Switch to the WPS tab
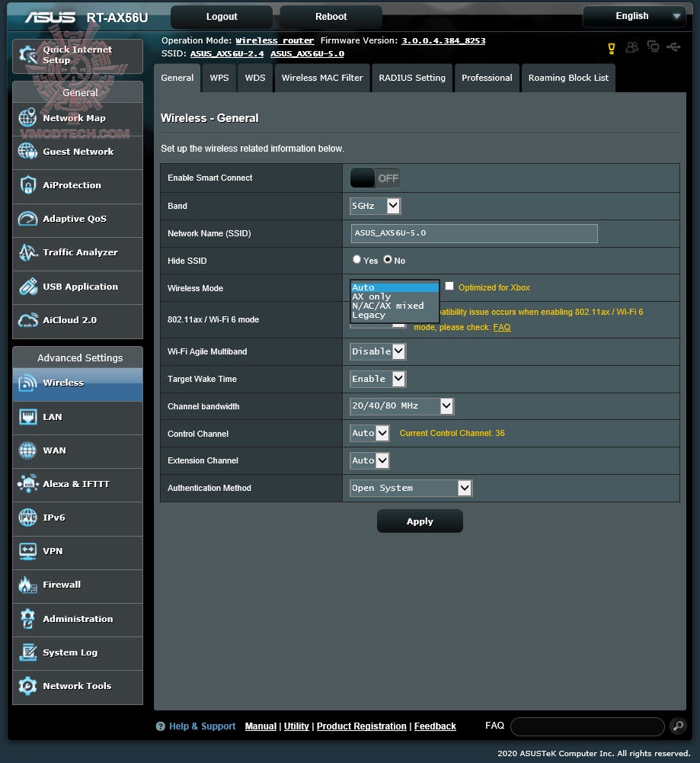Viewport: 700px width, 763px height. pos(219,78)
